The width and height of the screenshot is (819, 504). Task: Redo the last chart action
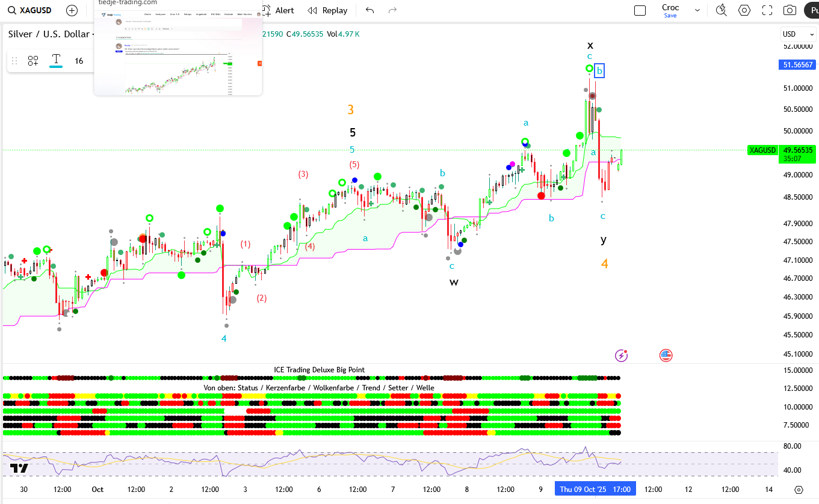coord(392,10)
